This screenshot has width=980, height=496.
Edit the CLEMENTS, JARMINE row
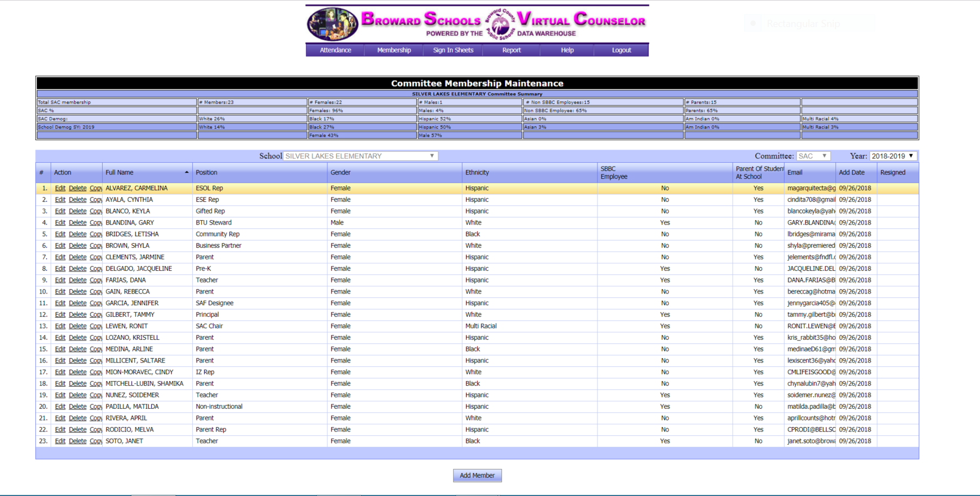pos(60,257)
